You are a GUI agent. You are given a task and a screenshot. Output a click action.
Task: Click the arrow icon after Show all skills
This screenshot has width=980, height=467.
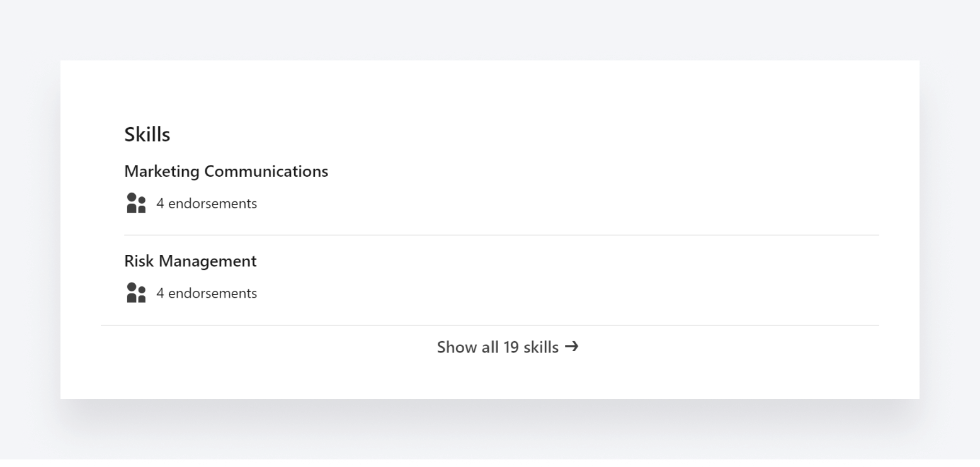pyautogui.click(x=571, y=346)
